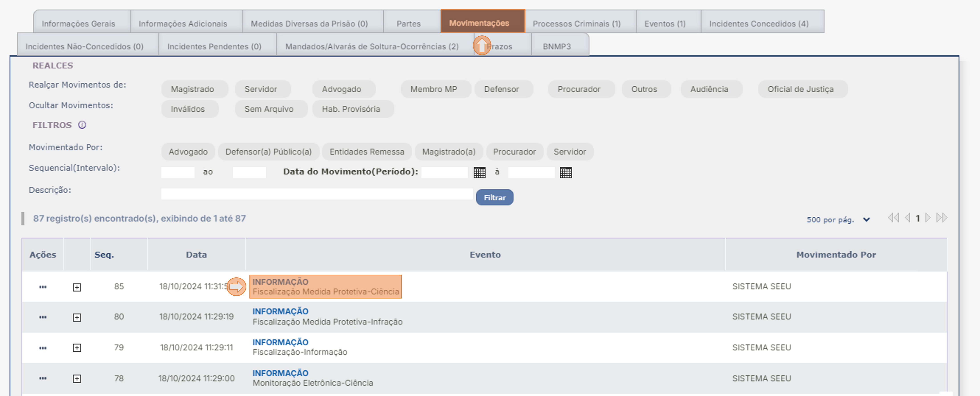This screenshot has width=980, height=396.
Task: Open actions menu for sequence 85 row
Action: (x=43, y=287)
